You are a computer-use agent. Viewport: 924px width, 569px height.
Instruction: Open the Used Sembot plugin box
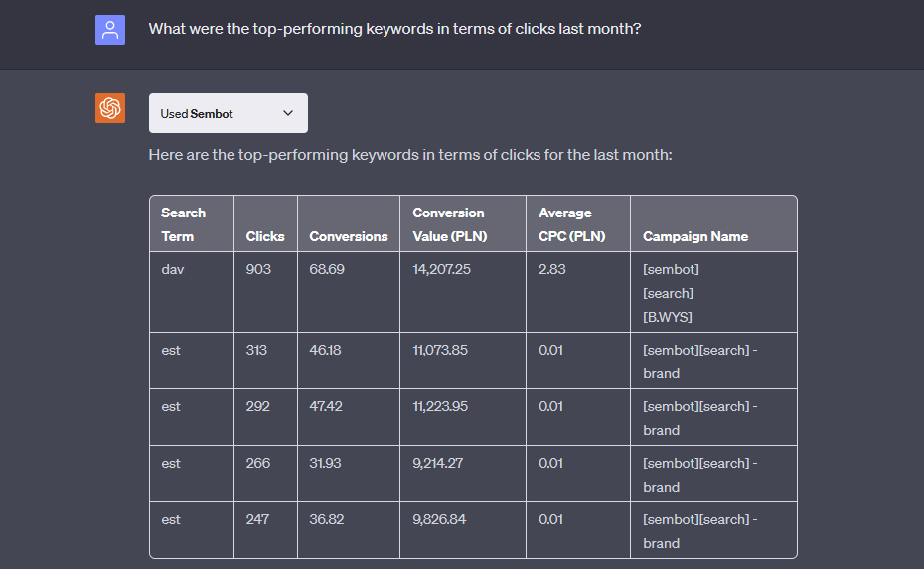tap(229, 113)
